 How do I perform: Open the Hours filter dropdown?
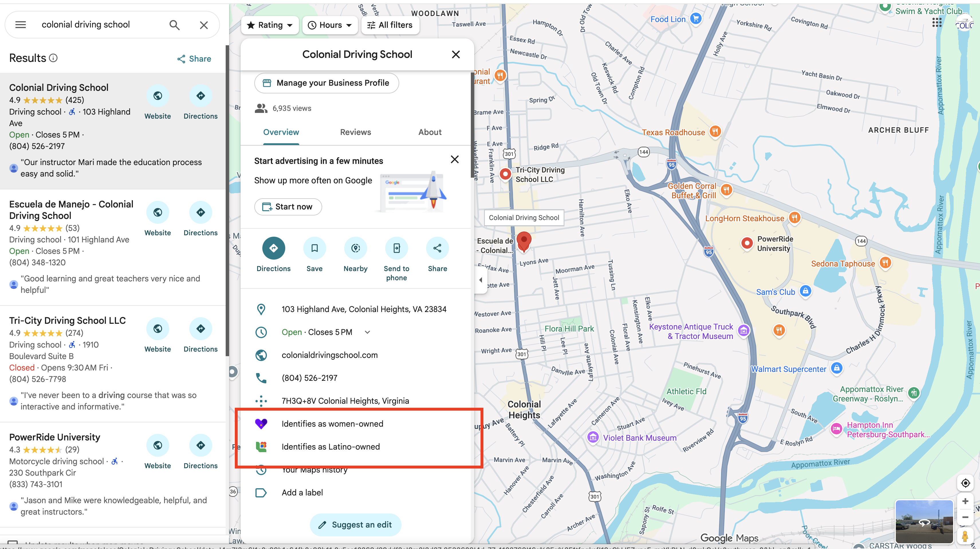(329, 25)
